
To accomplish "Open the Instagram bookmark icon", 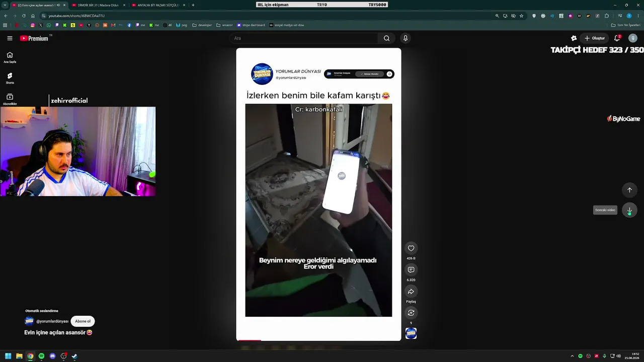I will [x=33, y=25].
